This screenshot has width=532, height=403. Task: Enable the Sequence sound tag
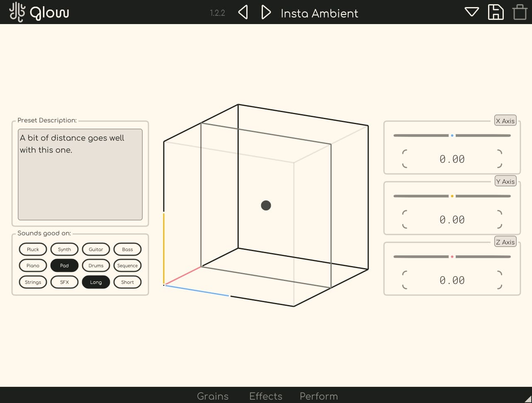(x=127, y=265)
